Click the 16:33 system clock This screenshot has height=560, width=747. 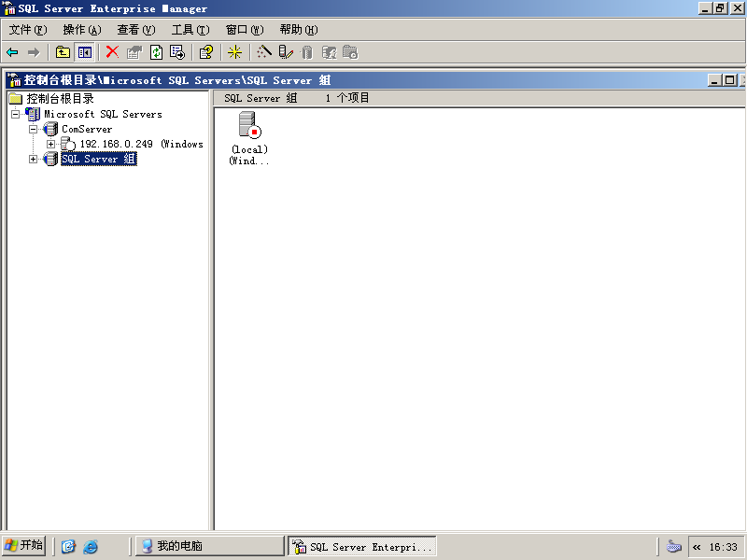pyautogui.click(x=723, y=547)
